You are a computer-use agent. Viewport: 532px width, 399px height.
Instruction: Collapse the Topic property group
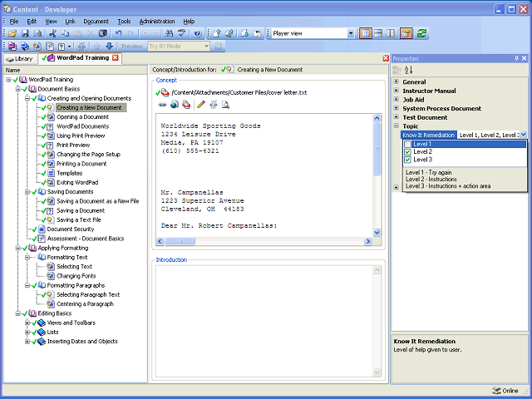tap(397, 126)
